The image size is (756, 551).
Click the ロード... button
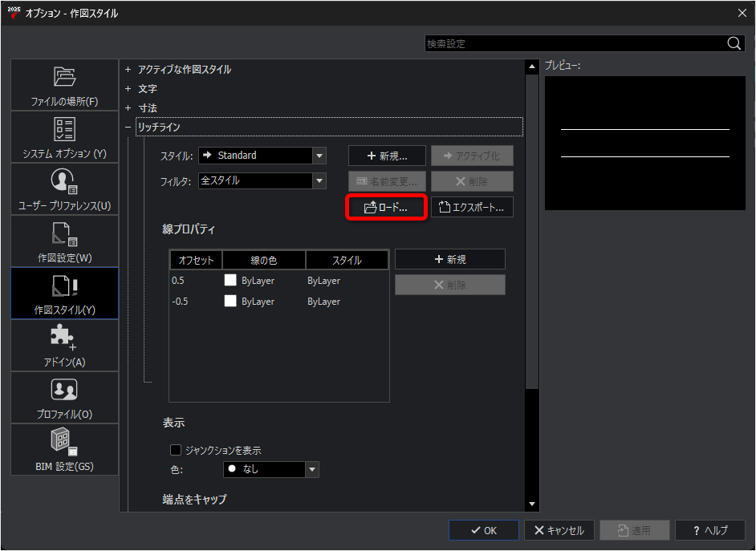(387, 208)
